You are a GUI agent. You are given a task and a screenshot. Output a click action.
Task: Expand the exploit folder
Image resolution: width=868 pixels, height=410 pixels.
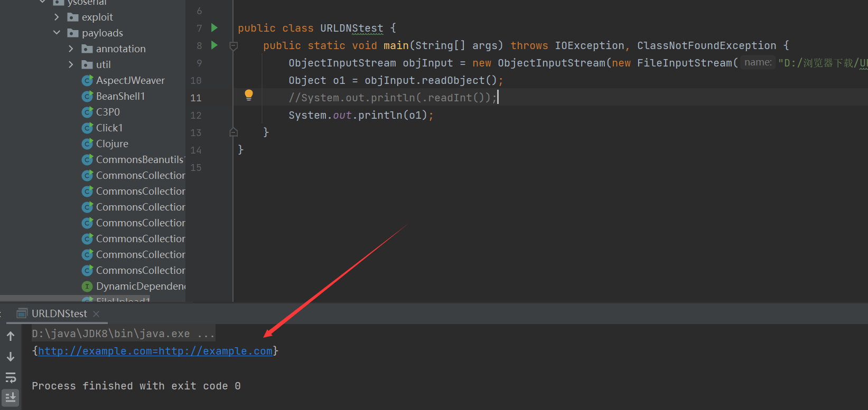pyautogui.click(x=57, y=17)
